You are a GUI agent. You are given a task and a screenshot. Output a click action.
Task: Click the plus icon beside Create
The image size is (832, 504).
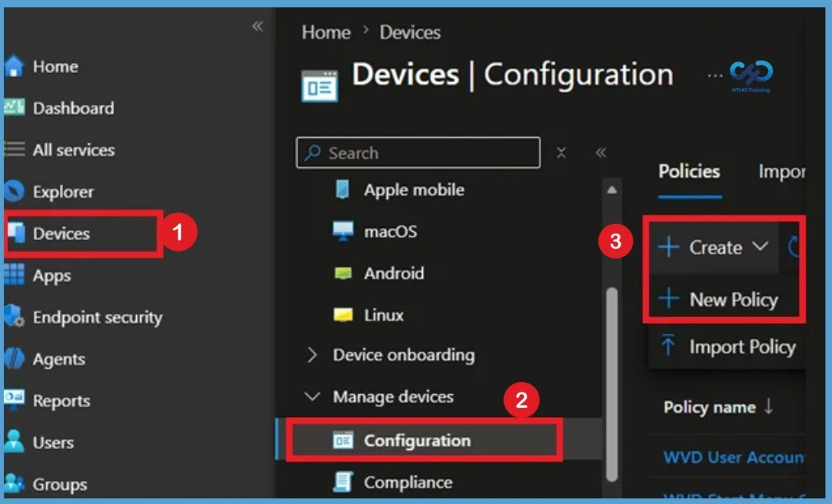coord(668,247)
